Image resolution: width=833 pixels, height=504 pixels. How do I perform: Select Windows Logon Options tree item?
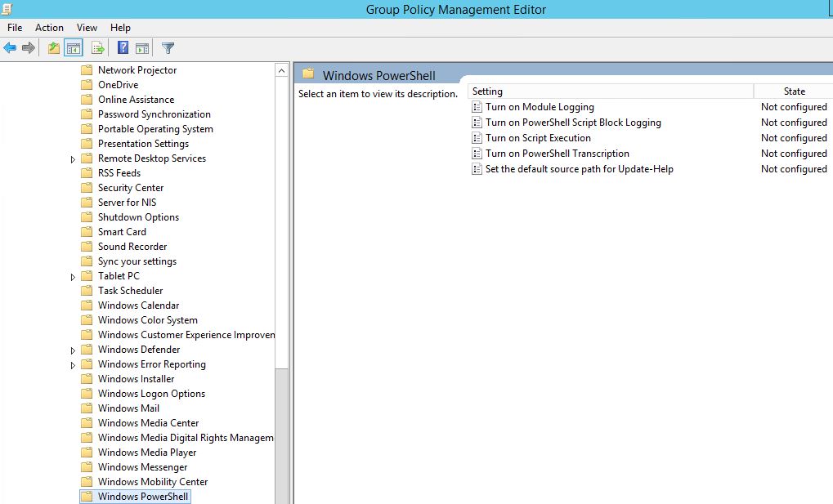pos(151,394)
